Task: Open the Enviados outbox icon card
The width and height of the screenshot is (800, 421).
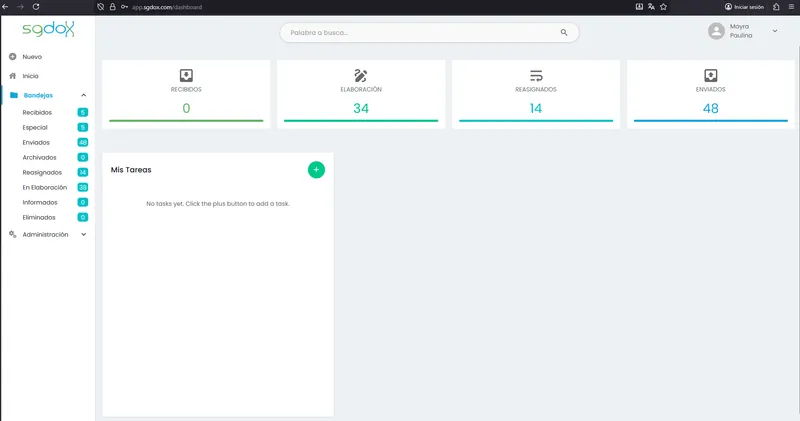Action: tap(711, 76)
